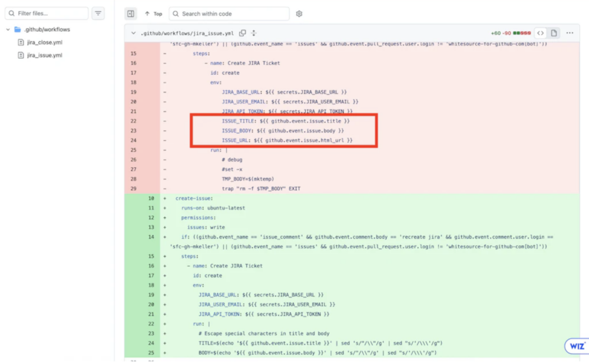Switch to rich diff document icon
Viewport: 589px width, 364px height.
[x=554, y=33]
